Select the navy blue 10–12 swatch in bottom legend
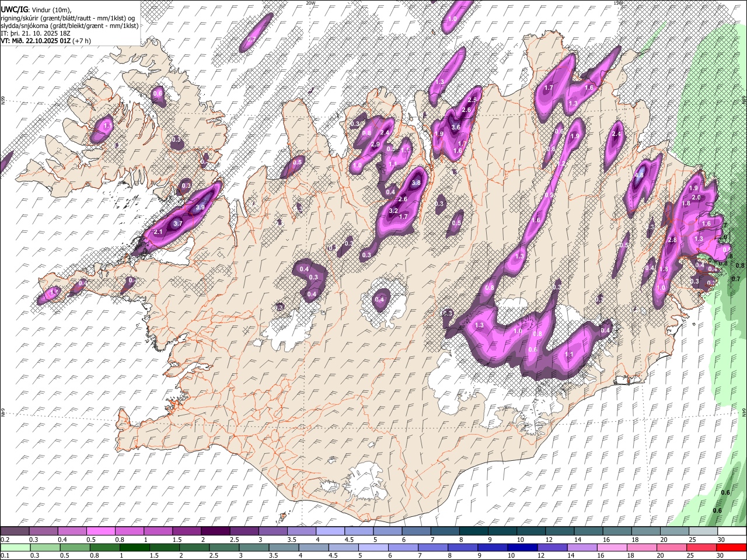 [x=522, y=548]
